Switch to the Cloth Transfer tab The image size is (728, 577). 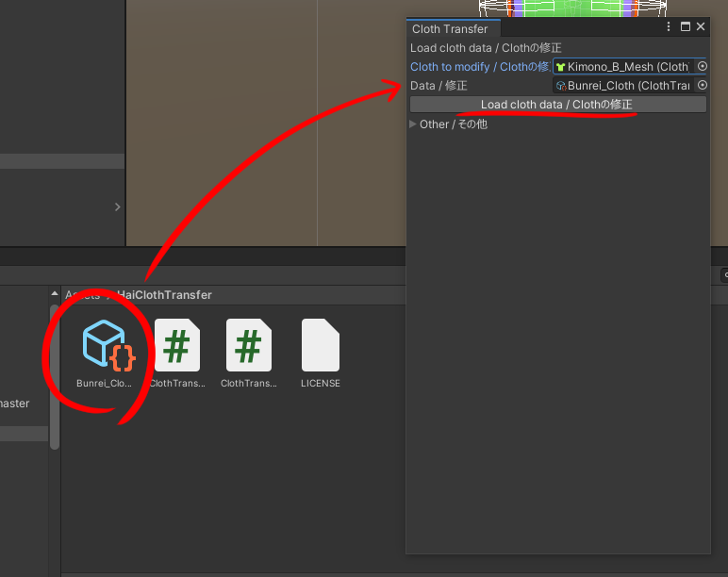(450, 29)
